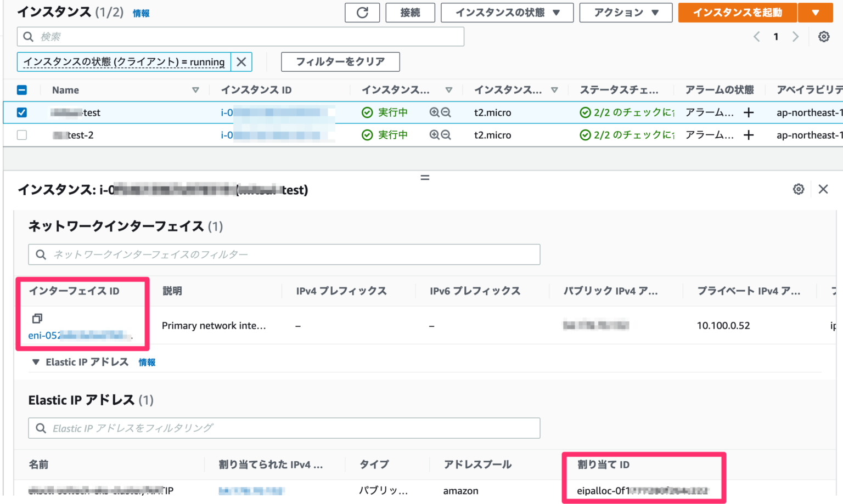Clear filters with フィルターをクリア

click(x=340, y=61)
